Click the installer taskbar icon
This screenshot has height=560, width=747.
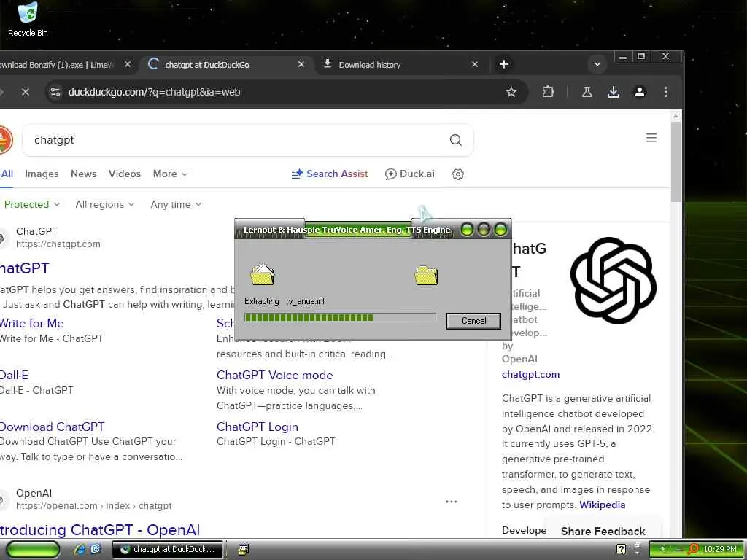click(244, 549)
